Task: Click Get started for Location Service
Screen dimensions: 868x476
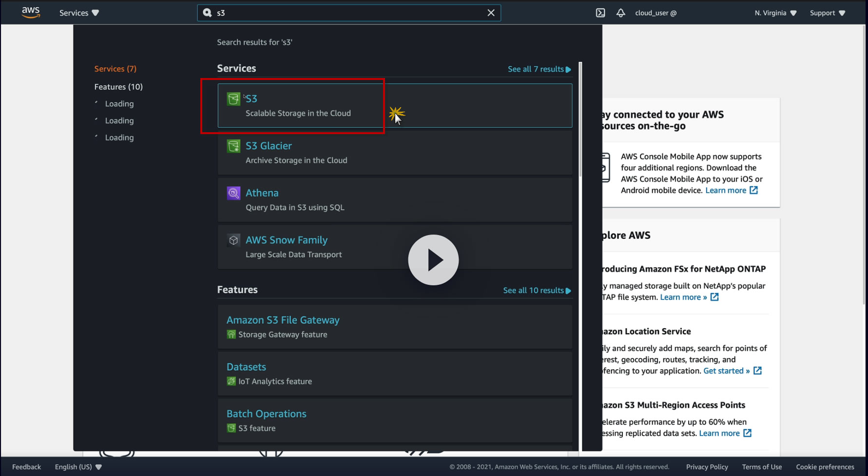Action: (726, 371)
